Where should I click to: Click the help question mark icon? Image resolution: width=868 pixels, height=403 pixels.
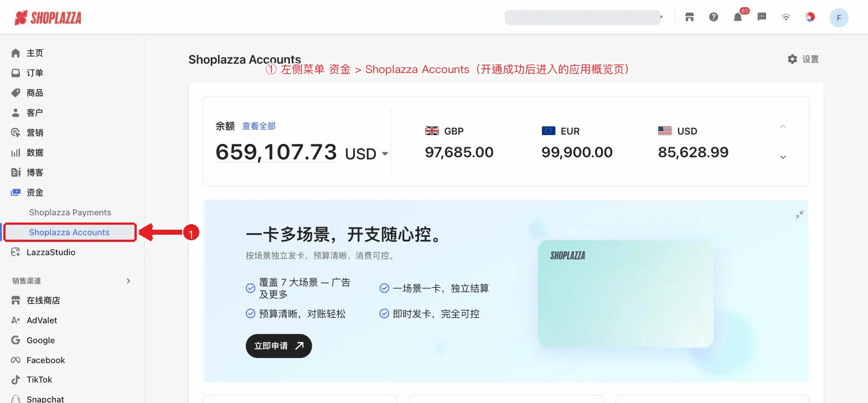[714, 17]
